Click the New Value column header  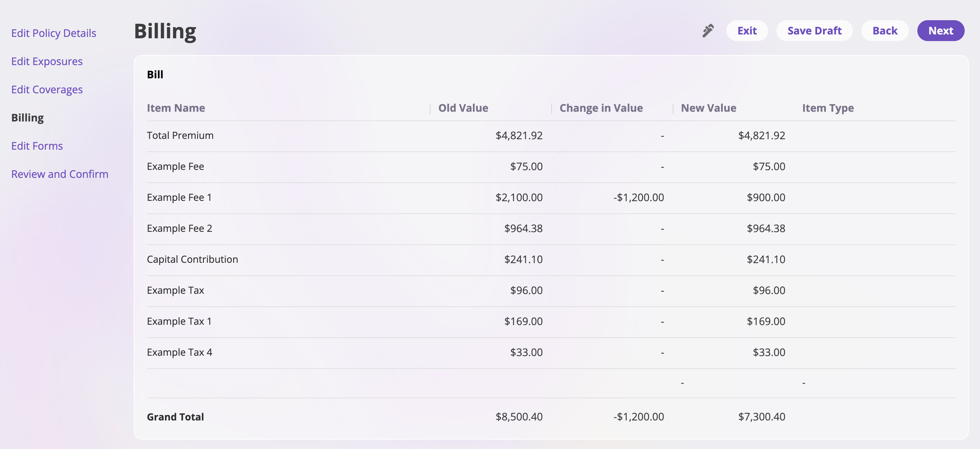tap(708, 108)
